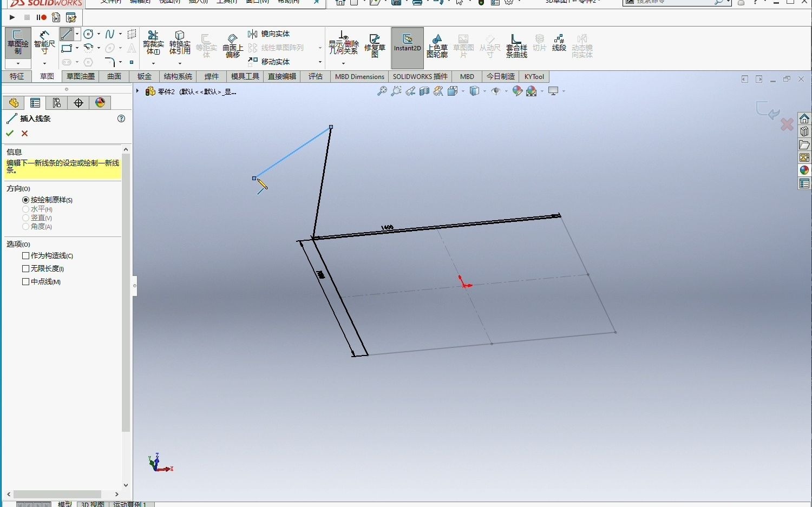The height and width of the screenshot is (507, 812).
Task: Expand the Circle tool dropdown arrow
Action: coord(99,34)
